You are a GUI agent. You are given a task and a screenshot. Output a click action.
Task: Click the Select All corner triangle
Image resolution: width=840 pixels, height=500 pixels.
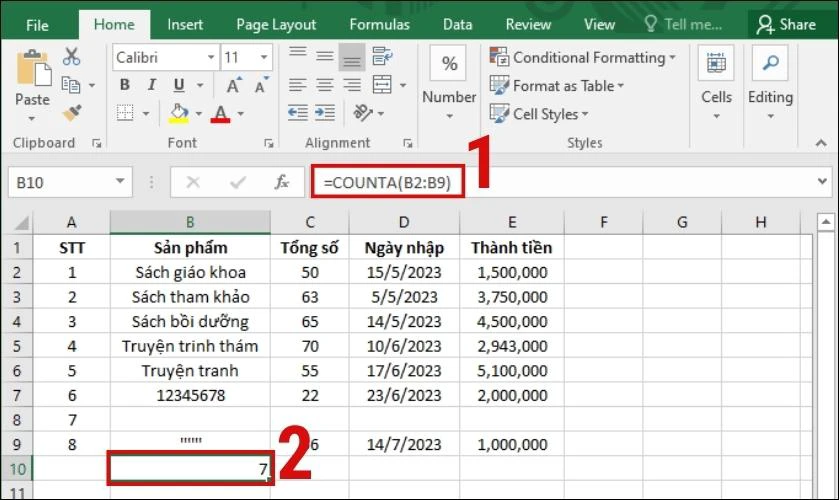tap(20, 222)
